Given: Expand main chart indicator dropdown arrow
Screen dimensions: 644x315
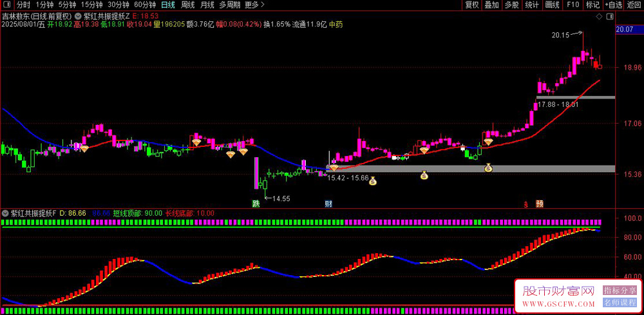Looking at the screenshot, I should point(78,16).
